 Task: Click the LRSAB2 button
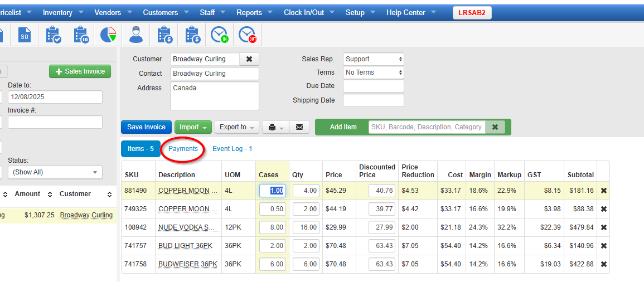coord(472,13)
